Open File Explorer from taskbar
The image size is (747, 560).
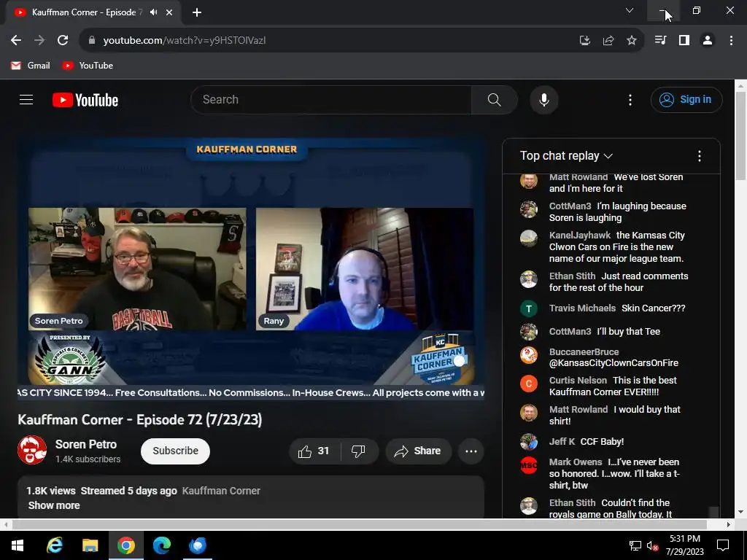pyautogui.click(x=90, y=545)
